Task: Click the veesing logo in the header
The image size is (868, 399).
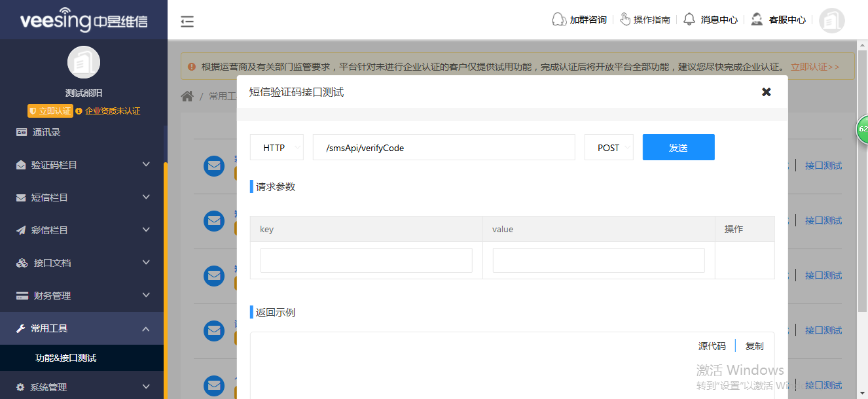Action: pyautogui.click(x=84, y=20)
